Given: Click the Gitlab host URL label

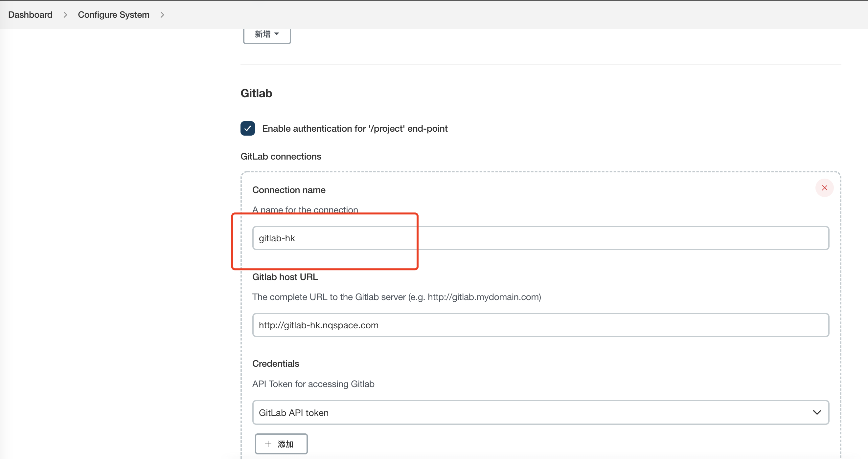Looking at the screenshot, I should point(285,277).
